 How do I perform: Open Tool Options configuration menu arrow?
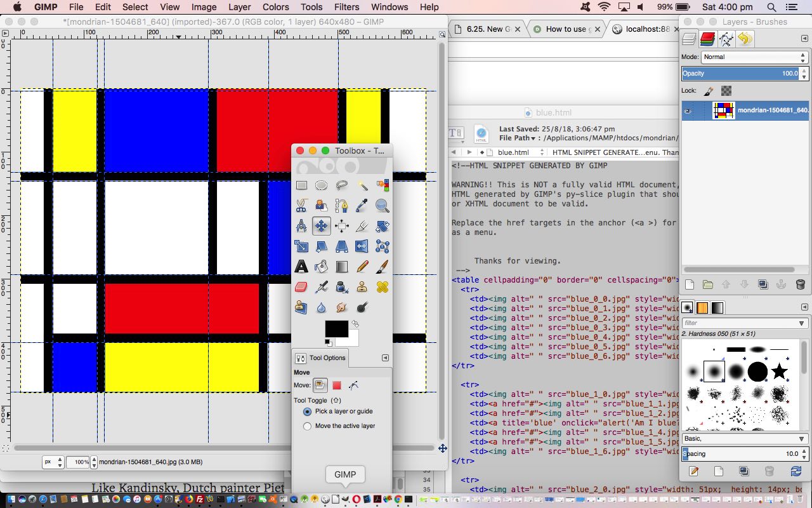click(385, 358)
